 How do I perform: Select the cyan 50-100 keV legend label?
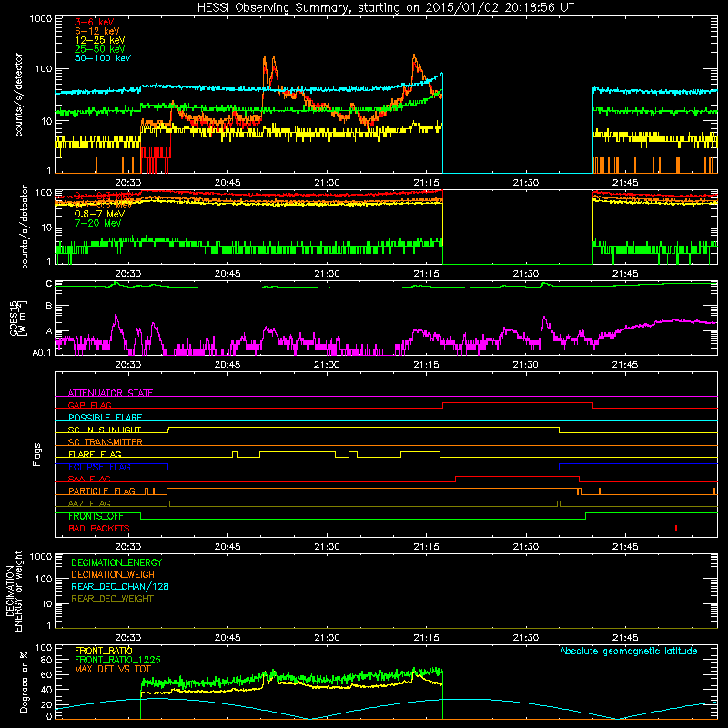[x=103, y=58]
